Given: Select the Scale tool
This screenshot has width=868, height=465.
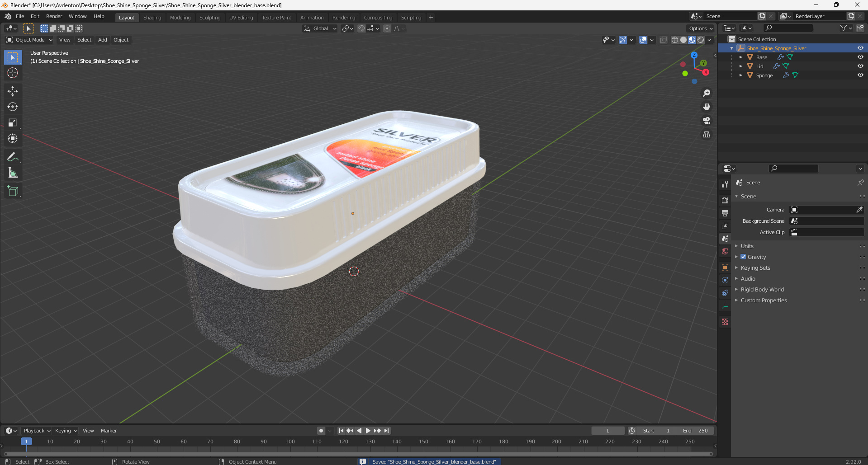Looking at the screenshot, I should pyautogui.click(x=13, y=123).
